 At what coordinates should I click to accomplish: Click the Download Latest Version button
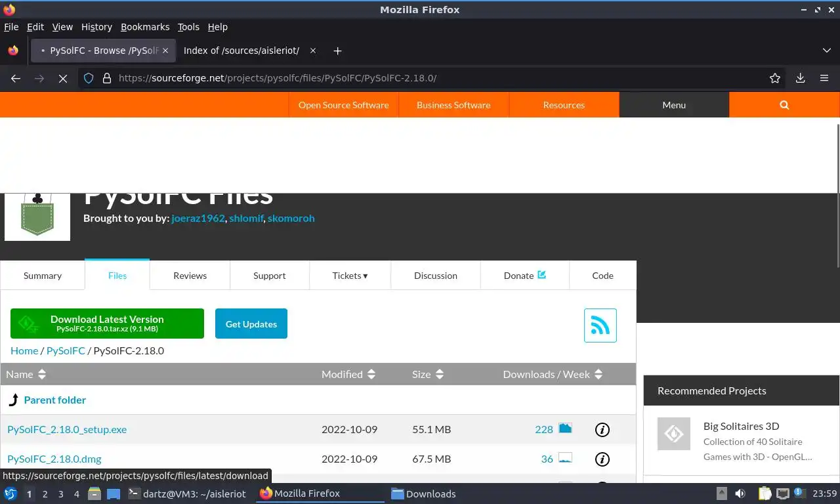[x=107, y=324]
